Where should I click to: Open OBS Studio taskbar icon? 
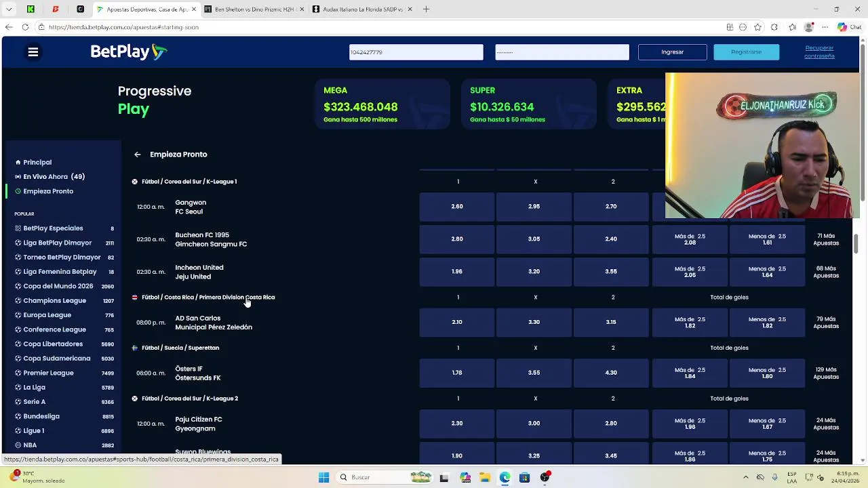click(545, 477)
